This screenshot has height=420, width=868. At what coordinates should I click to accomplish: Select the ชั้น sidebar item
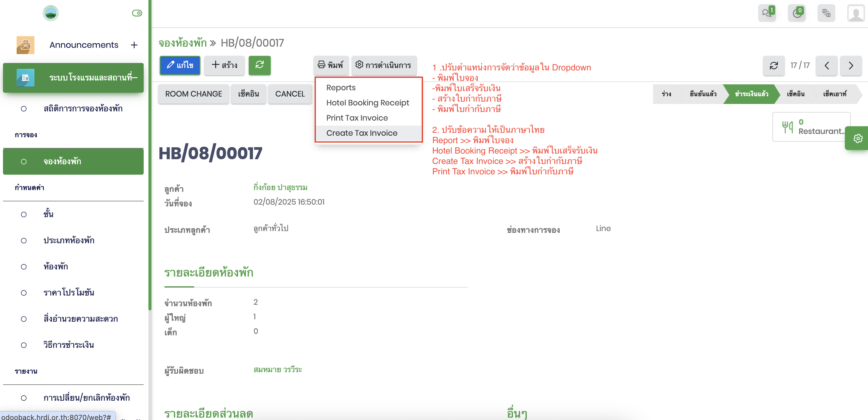pos(48,214)
